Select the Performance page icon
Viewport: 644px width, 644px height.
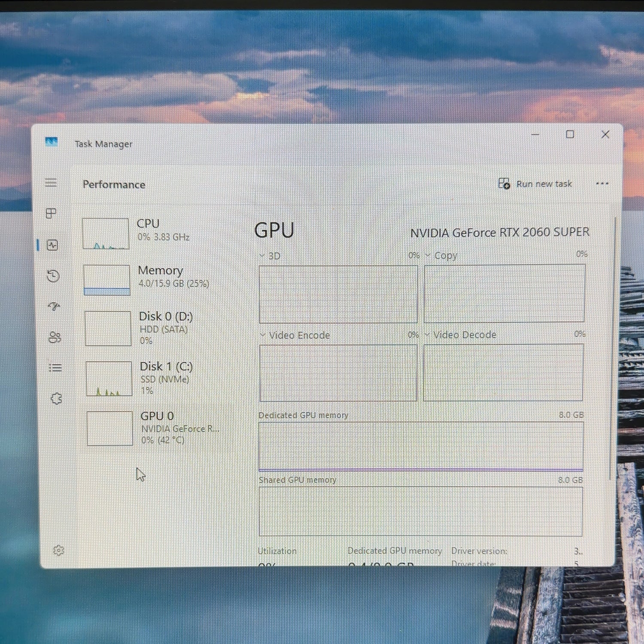(x=52, y=245)
